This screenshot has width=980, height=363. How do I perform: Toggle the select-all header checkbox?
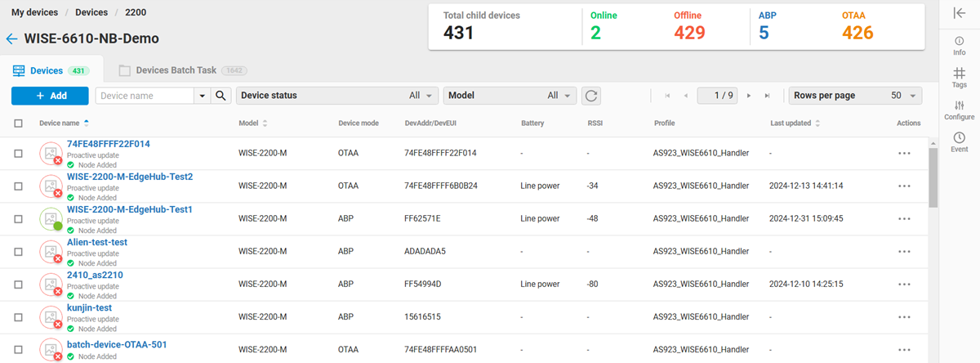(x=18, y=123)
